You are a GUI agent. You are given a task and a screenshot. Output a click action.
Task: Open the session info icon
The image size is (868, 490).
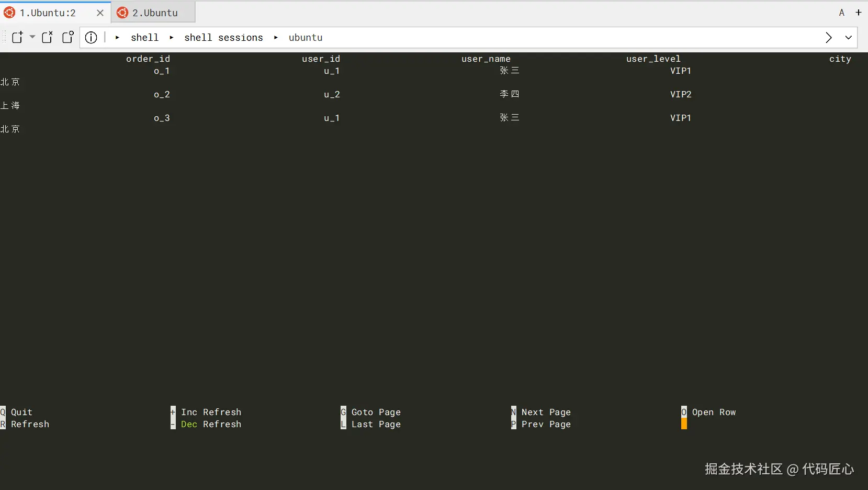click(x=91, y=37)
